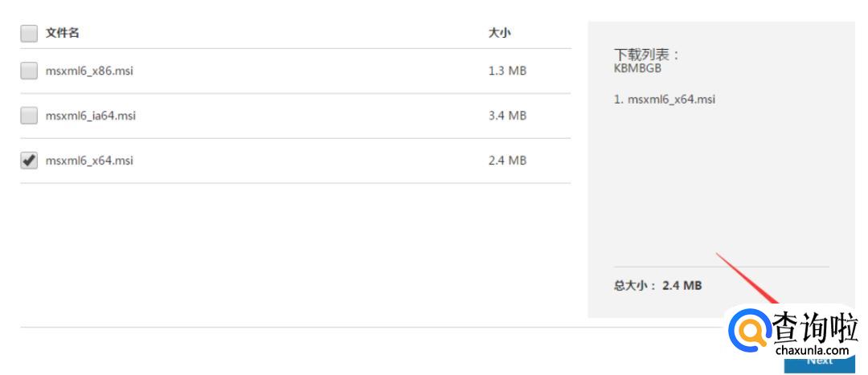Select the msxml6_ia64.msi file name
Image resolution: width=868 pixels, height=375 pixels.
(x=91, y=116)
